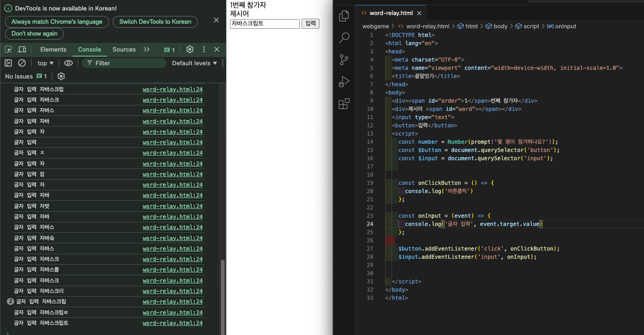
Task: Create a live expression with the eye icon
Action: 68,63
